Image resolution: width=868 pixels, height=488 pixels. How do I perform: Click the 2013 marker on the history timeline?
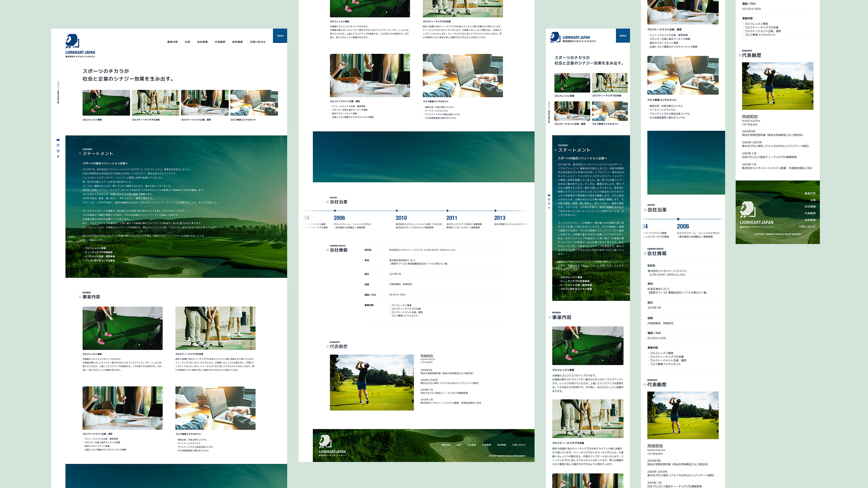[x=495, y=211]
